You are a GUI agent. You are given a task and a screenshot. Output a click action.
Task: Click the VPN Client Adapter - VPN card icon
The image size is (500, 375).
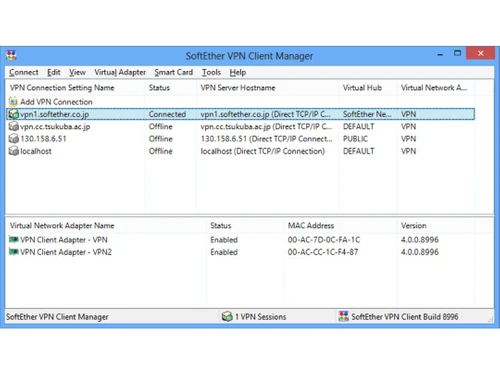pyautogui.click(x=14, y=239)
